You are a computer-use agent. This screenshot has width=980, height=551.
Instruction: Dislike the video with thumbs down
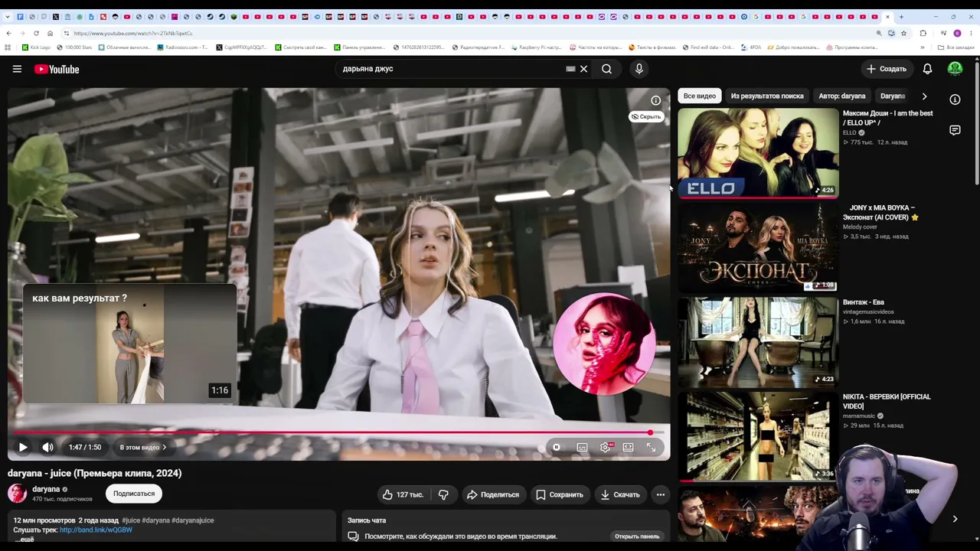[443, 494]
